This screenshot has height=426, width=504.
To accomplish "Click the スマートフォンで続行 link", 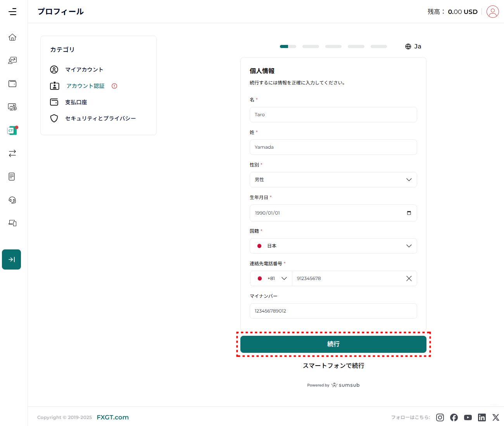I will pos(333,366).
